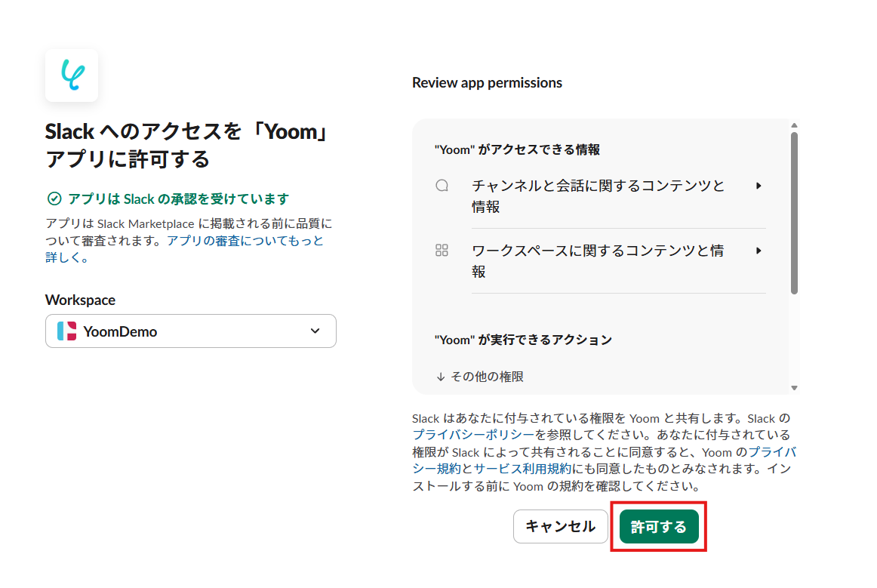Click the Yoom app logo icon
The image size is (877, 588).
pos(72,75)
